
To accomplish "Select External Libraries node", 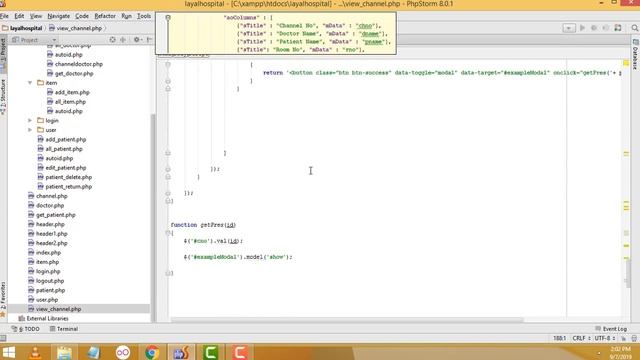I will click(x=43, y=318).
